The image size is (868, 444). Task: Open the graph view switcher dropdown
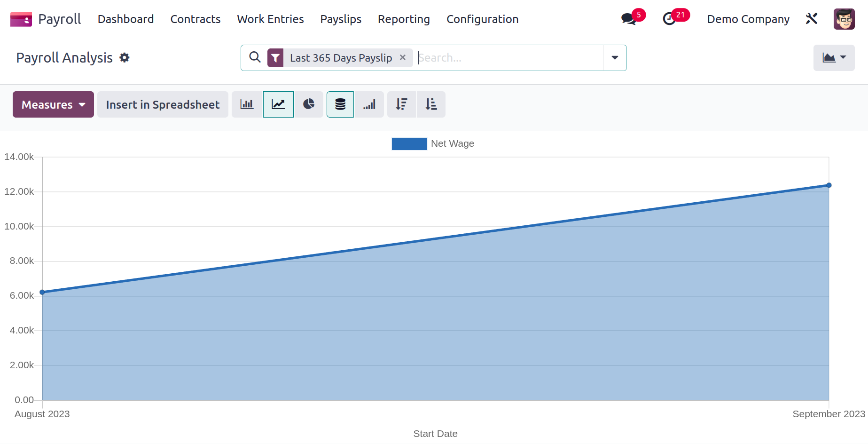pyautogui.click(x=834, y=58)
